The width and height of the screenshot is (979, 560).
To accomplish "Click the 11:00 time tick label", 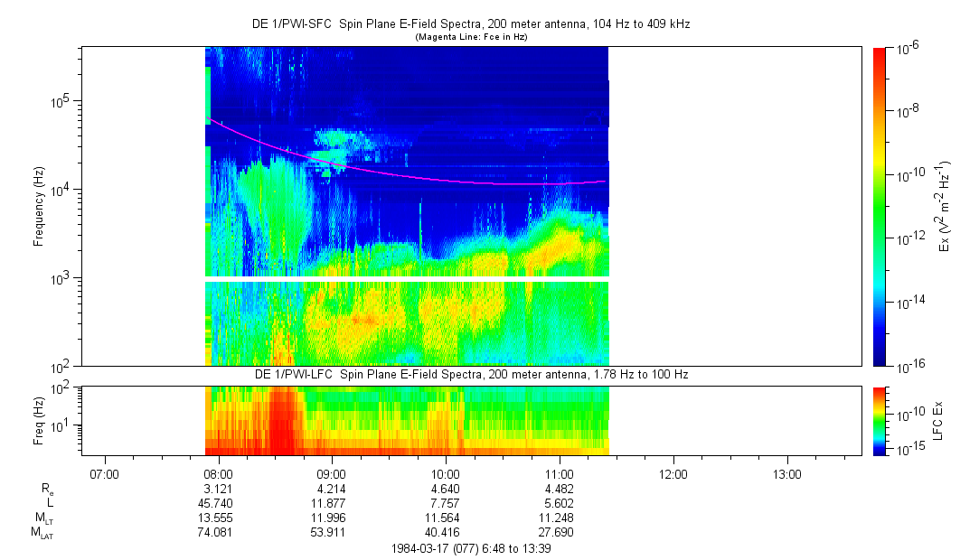I will tap(560, 474).
